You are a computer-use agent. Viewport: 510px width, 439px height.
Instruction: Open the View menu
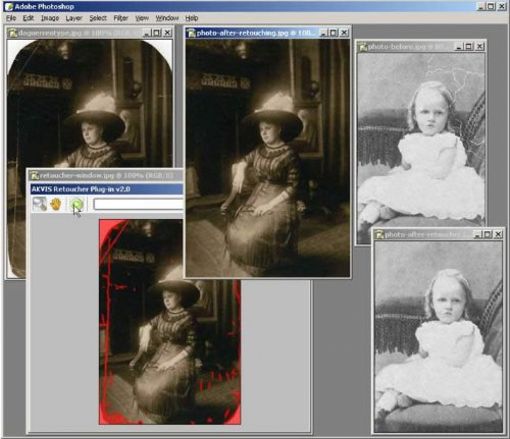[x=142, y=18]
